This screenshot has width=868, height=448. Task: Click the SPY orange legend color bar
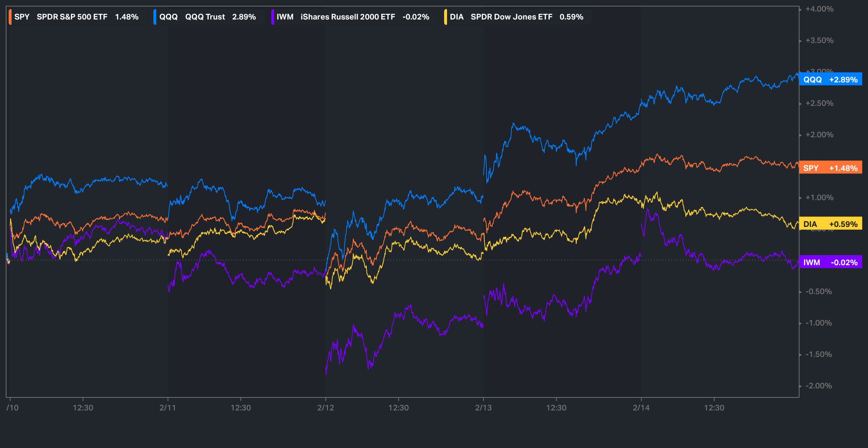10,17
